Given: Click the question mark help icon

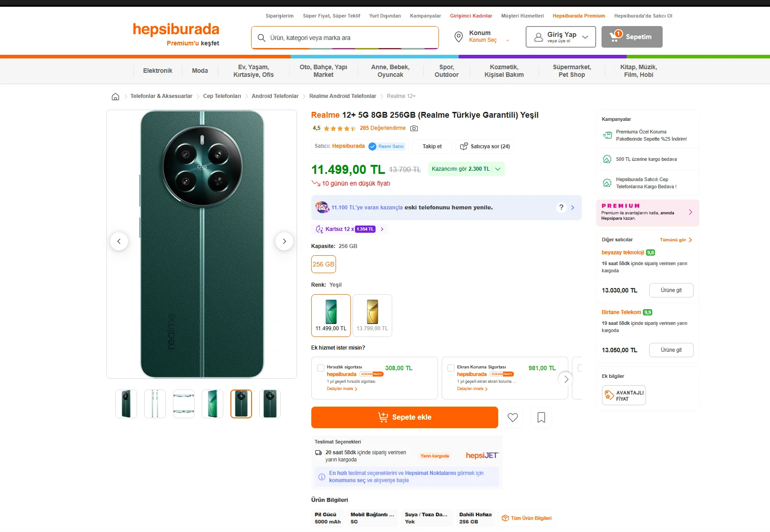Looking at the screenshot, I should click(561, 207).
